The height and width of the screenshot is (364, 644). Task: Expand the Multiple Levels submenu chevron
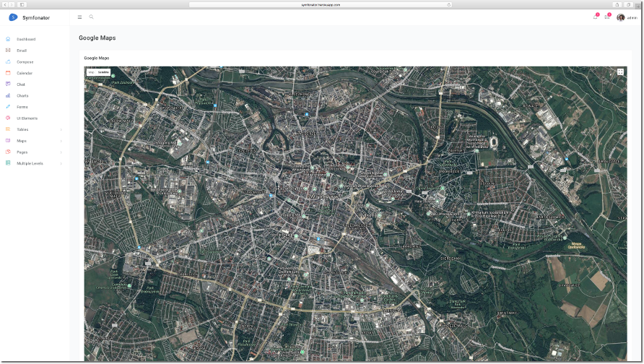click(61, 163)
